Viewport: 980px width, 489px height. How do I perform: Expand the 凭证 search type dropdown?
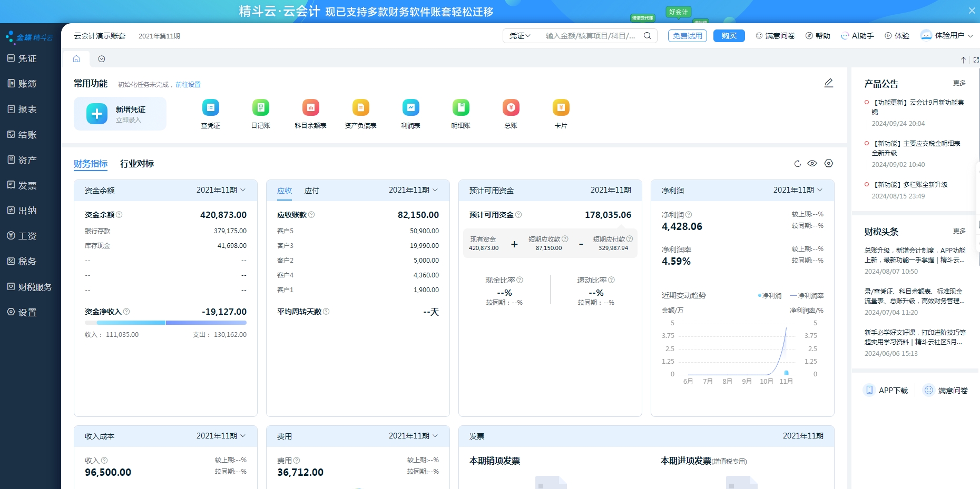coord(520,36)
